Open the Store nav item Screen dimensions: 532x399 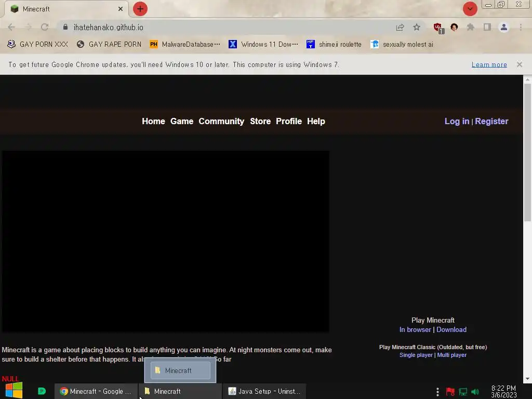[260, 121]
